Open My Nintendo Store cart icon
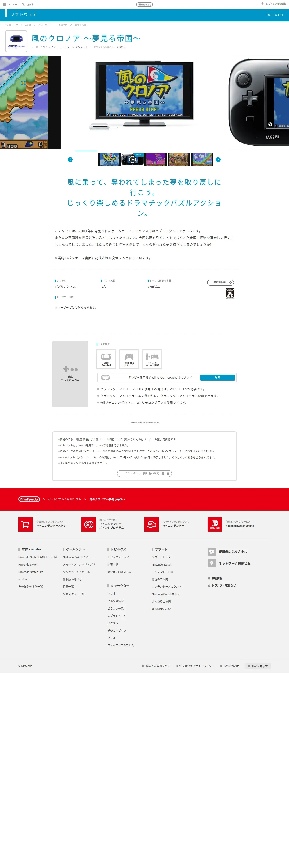Image resolution: width=289 pixels, height=868 pixels. point(26,524)
